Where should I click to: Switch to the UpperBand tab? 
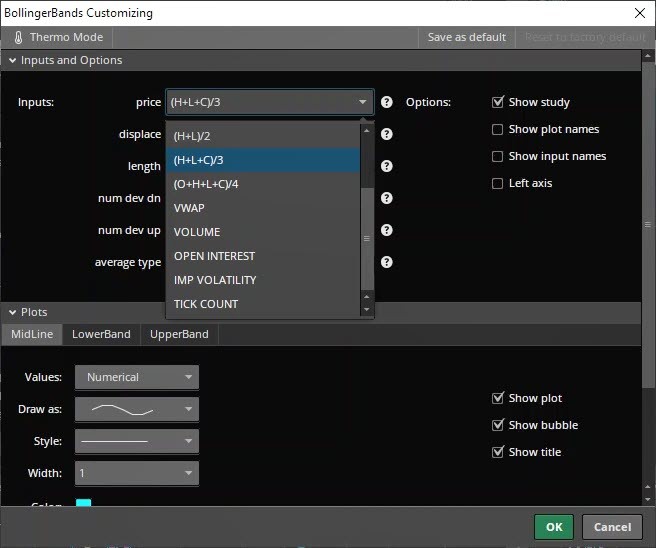179,334
